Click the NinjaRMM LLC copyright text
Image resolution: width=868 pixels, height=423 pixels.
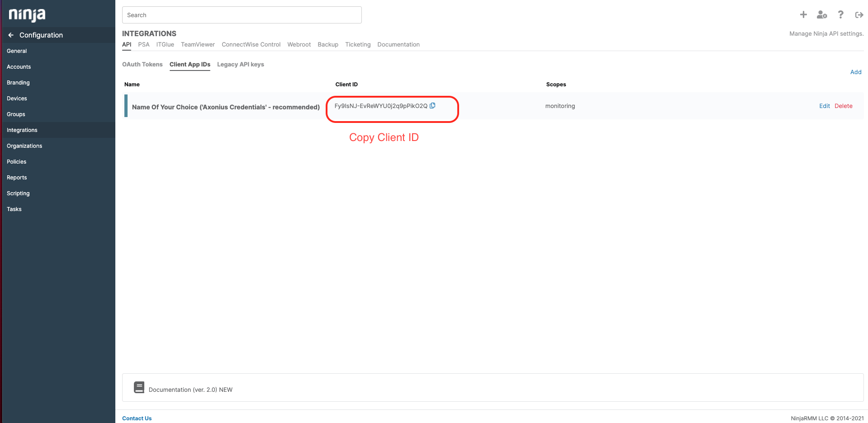[827, 418]
